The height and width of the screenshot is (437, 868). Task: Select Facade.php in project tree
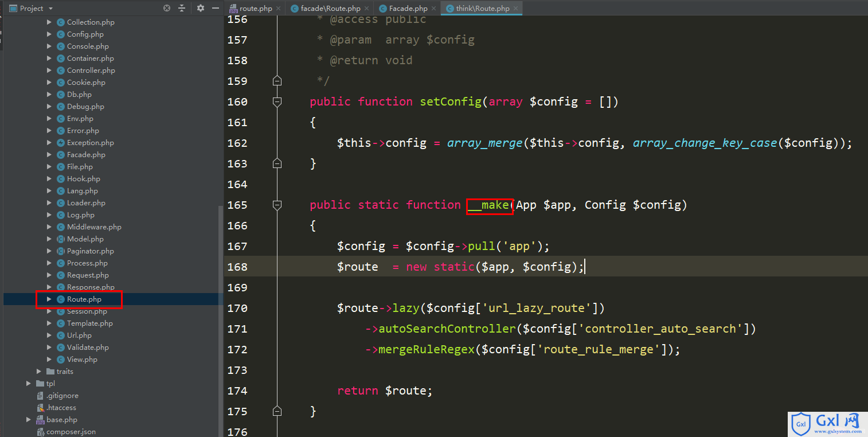86,155
